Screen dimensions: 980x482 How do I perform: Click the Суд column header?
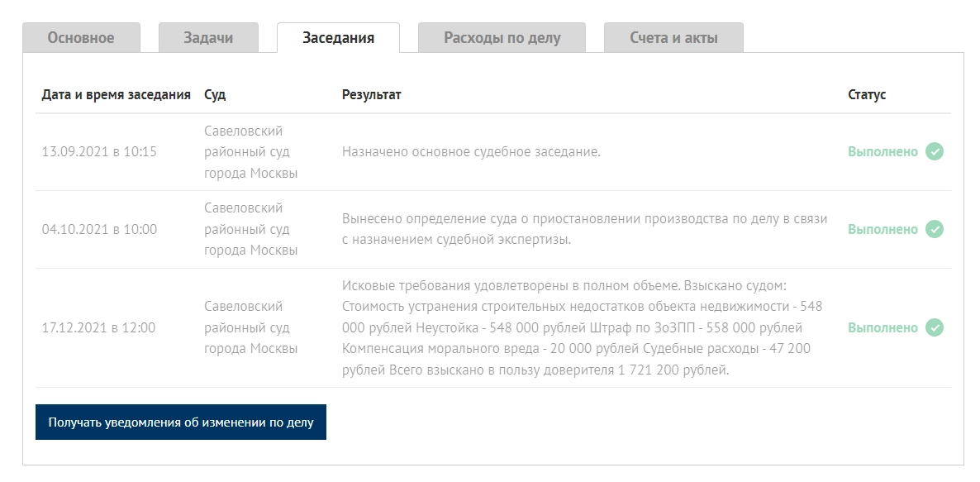tap(215, 95)
